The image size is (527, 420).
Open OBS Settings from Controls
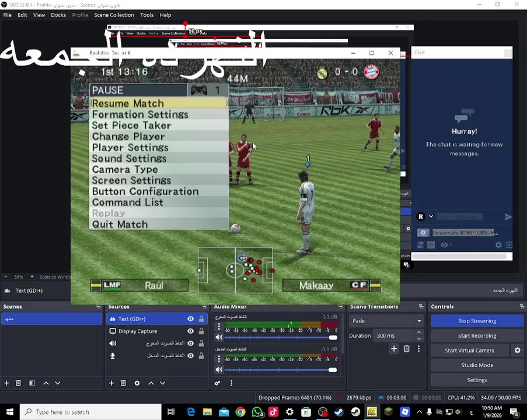click(x=477, y=380)
